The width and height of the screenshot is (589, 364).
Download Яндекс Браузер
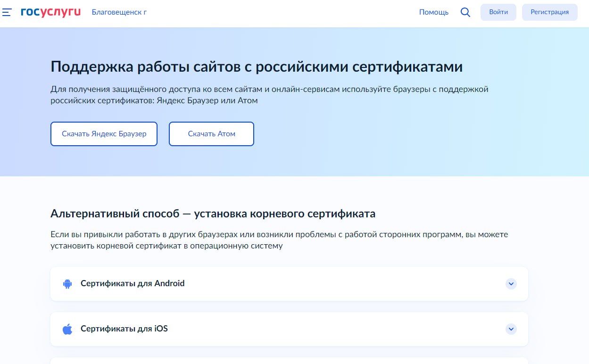click(x=104, y=134)
